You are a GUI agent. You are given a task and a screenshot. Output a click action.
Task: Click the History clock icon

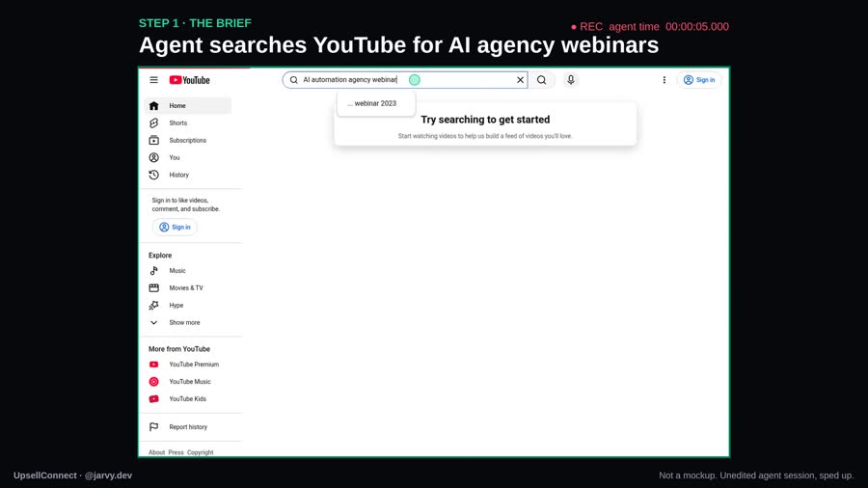pos(154,175)
